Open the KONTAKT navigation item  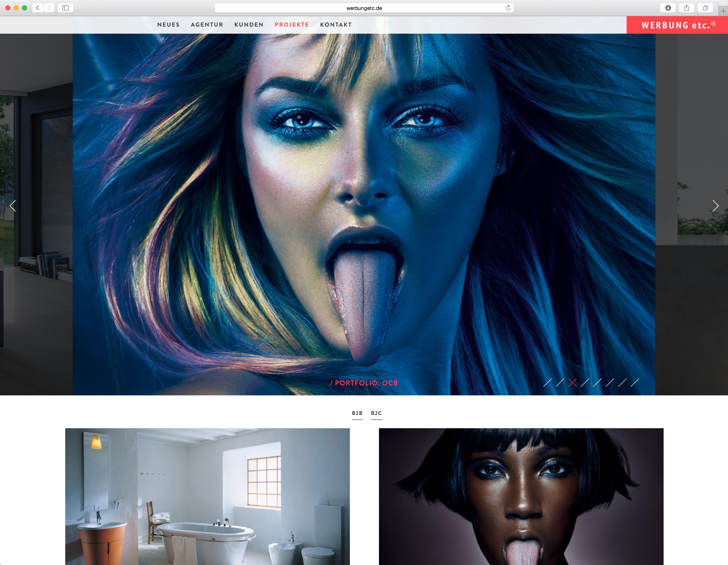coord(336,25)
